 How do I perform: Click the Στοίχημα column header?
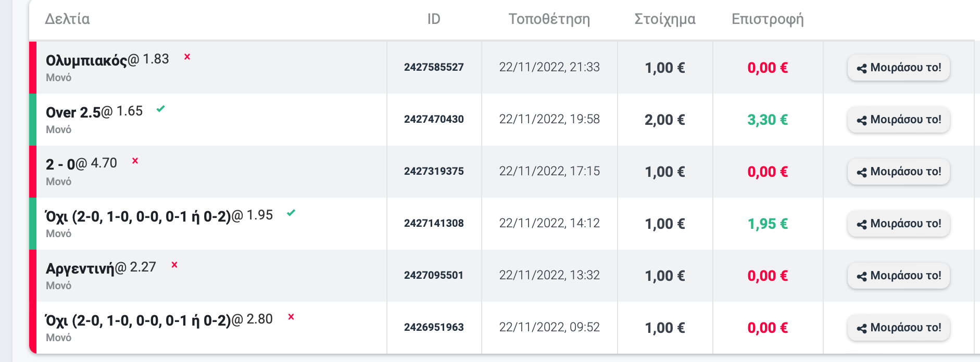[664, 19]
